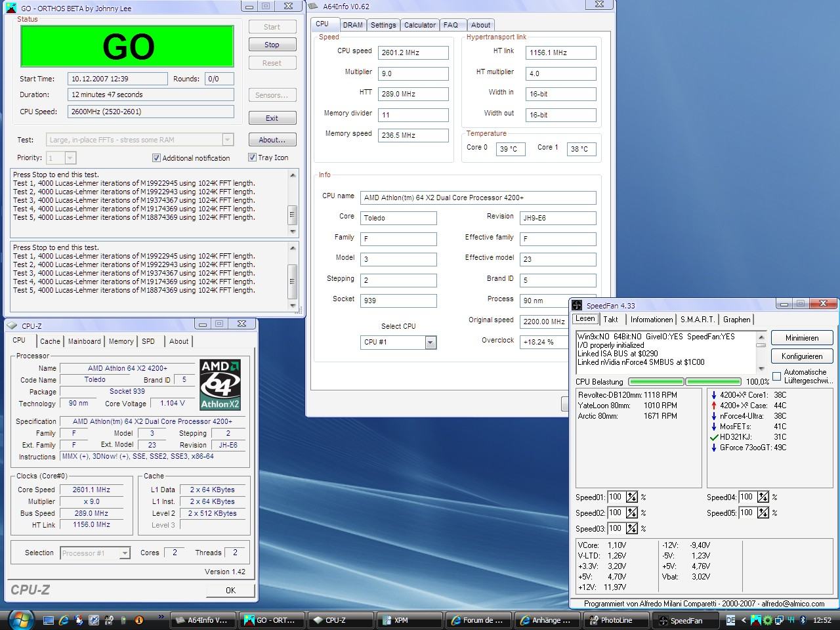Open the Mainboard tab in CPU-Z

85,341
